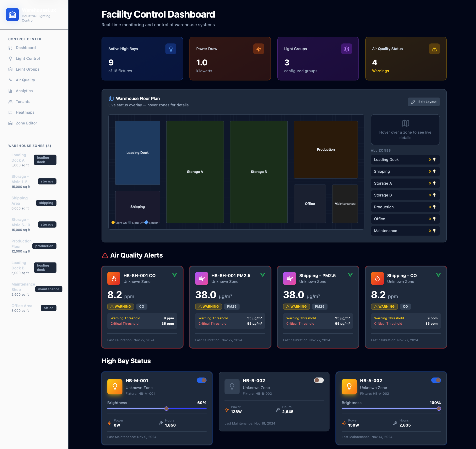
Task: Open the Air Quality section
Action: click(34, 80)
